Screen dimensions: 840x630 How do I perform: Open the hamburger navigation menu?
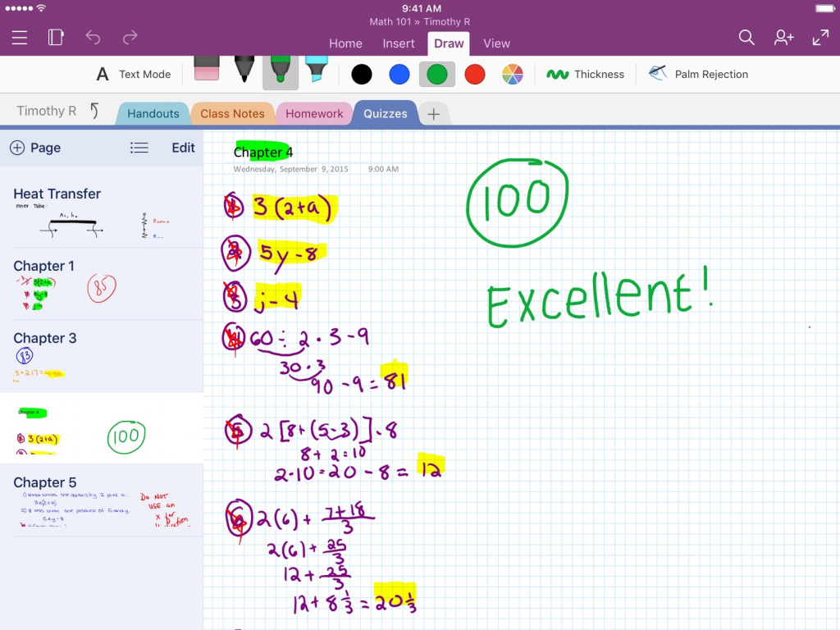tap(19, 37)
